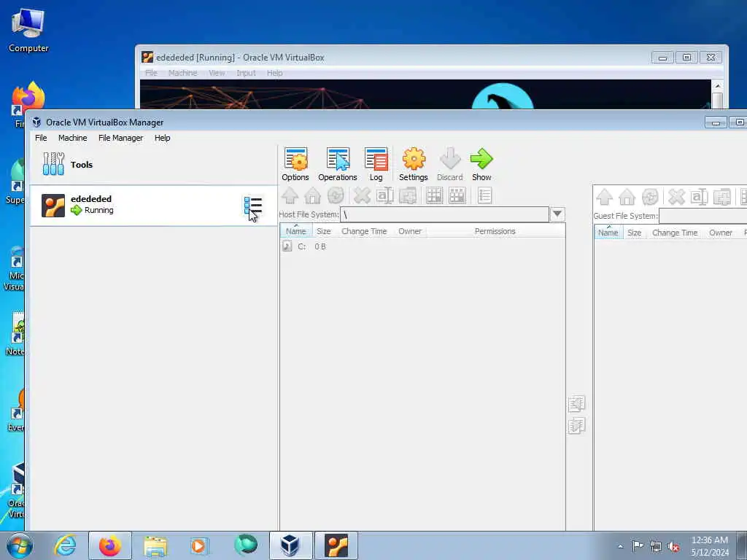Viewport: 747px width, 560px height.
Task: Select the Computer desktop icon
Action: point(28,31)
